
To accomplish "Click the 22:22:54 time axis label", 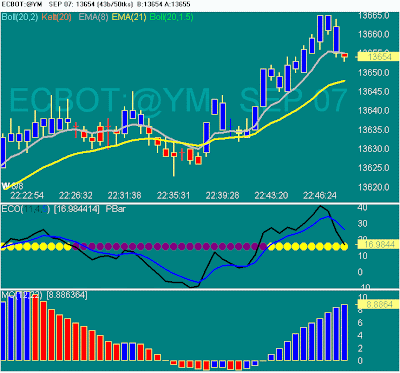I will coord(27,195).
